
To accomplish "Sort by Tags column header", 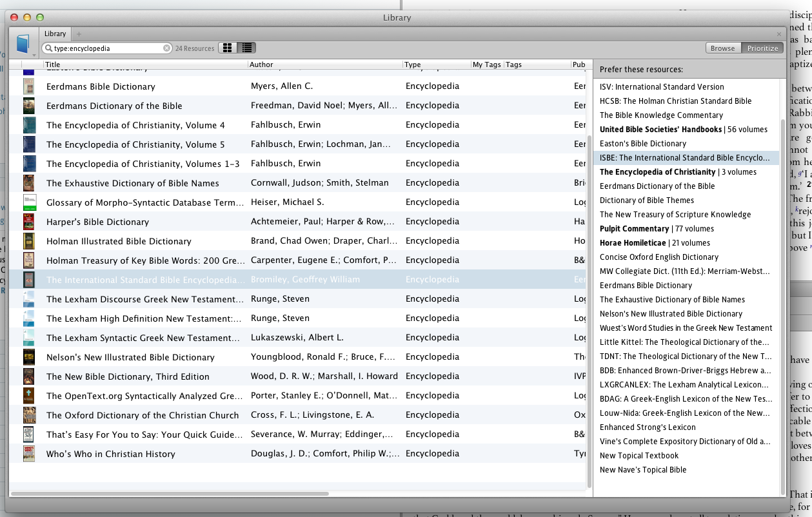I will [x=537, y=64].
